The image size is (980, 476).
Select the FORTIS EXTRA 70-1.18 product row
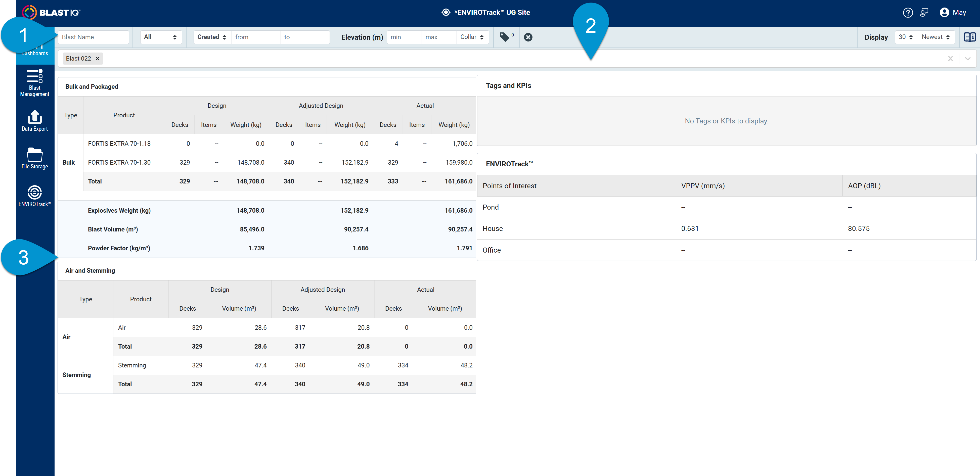click(279, 144)
